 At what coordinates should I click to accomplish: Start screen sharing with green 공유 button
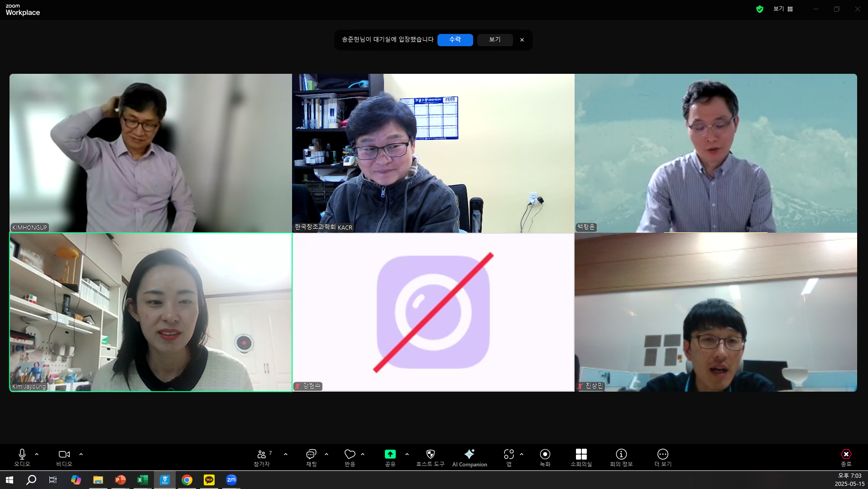[390, 457]
